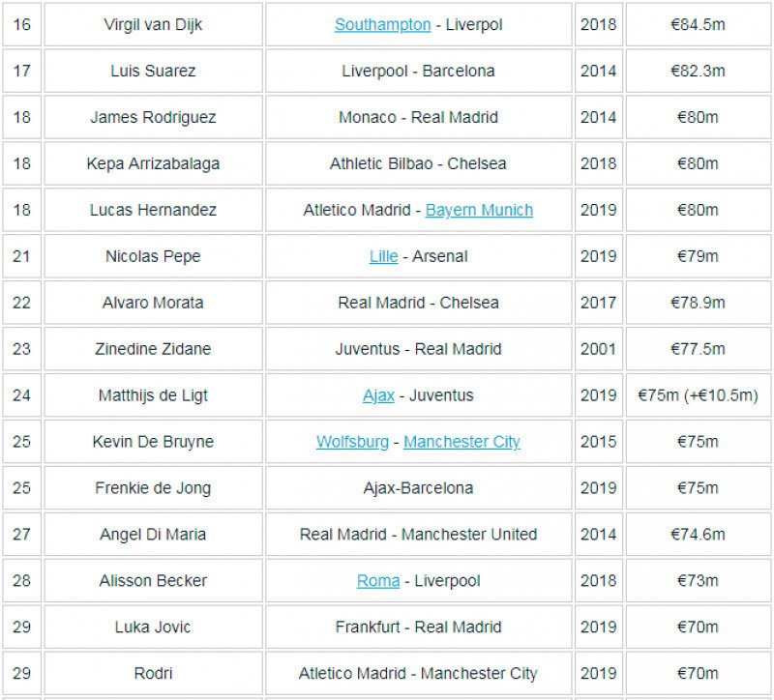Select the Monaco - Real Madrid cell

coord(418,118)
